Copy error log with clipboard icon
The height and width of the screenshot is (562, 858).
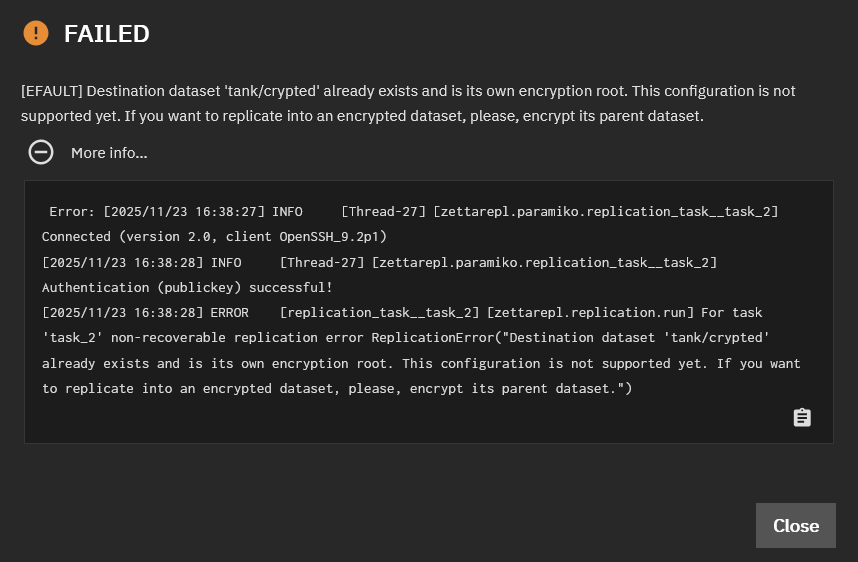coord(802,418)
